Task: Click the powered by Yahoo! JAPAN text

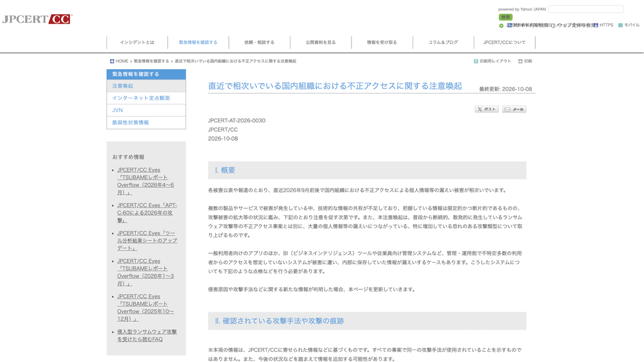Action: (x=522, y=9)
